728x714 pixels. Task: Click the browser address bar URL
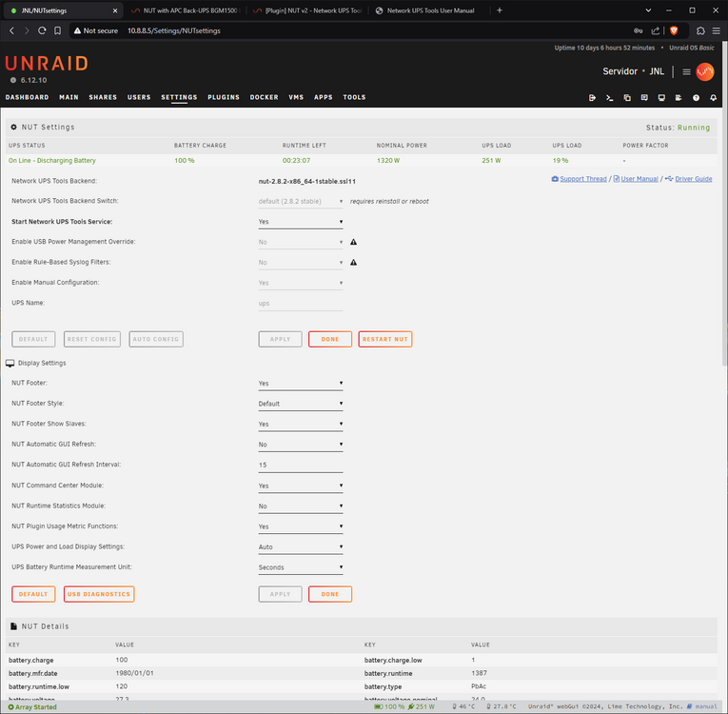[173, 30]
